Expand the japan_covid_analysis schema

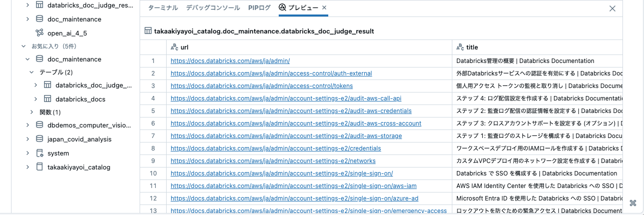[x=28, y=139]
